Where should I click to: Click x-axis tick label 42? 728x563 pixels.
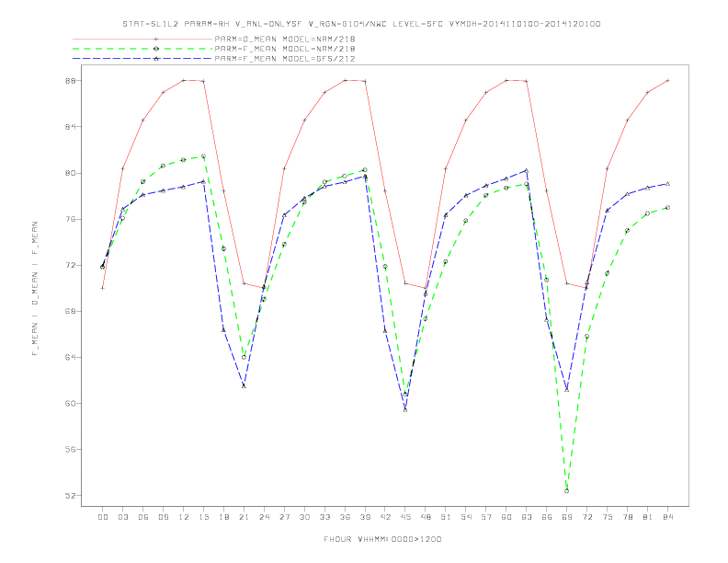385,517
